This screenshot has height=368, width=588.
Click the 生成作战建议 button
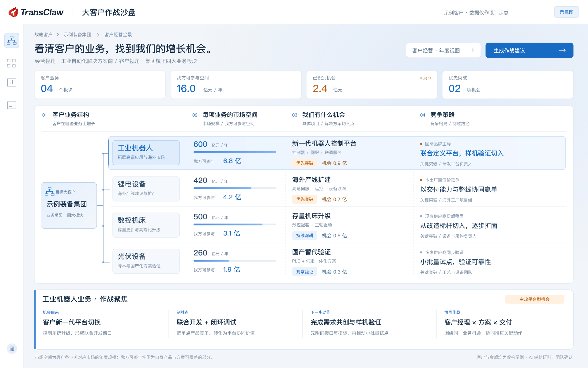(x=529, y=50)
